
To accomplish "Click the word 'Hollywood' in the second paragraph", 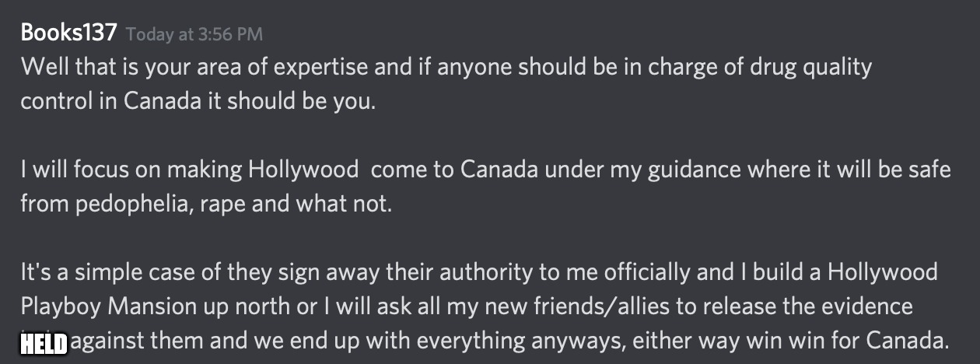I will click(304, 170).
